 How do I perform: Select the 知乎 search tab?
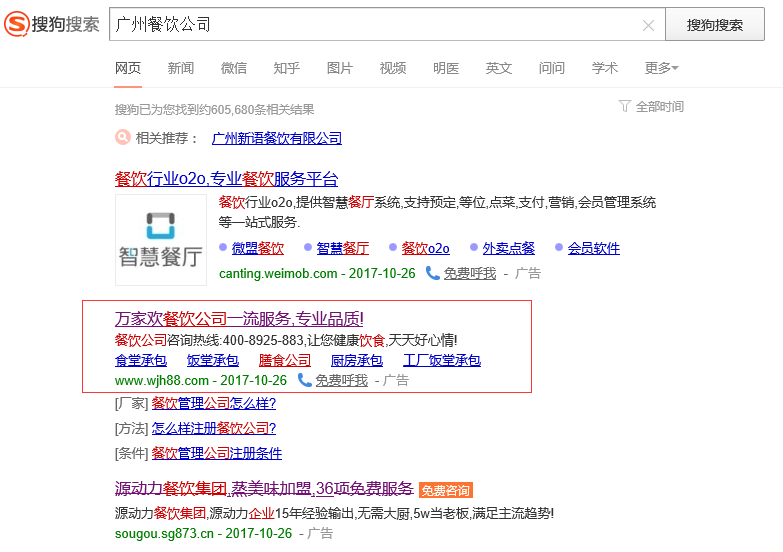(x=287, y=68)
